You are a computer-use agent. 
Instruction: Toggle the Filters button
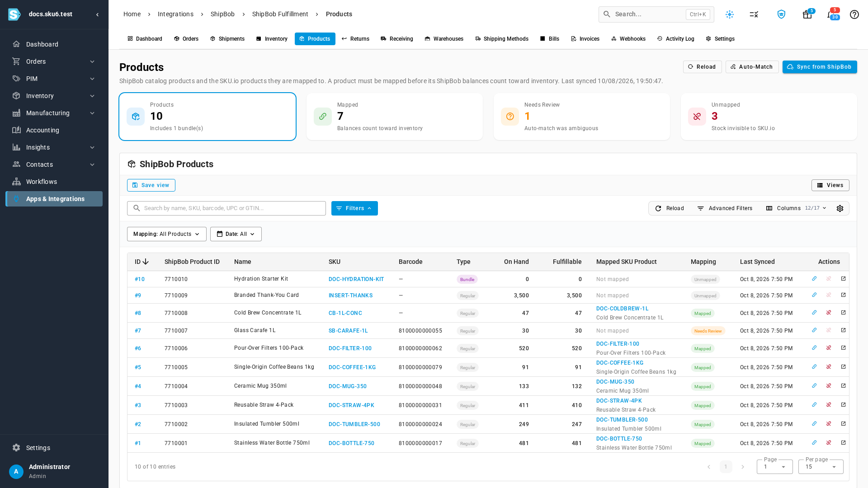pos(354,208)
